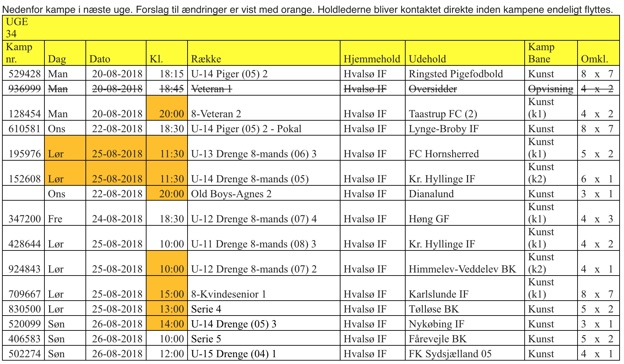
Task: Click the orange 15:00 time cell
Action: pos(167,288)
